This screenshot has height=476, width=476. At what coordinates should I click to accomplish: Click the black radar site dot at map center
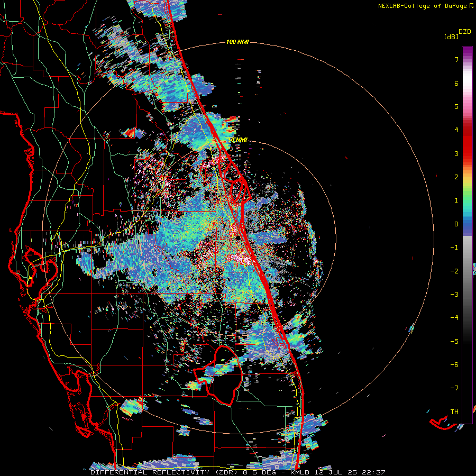click(x=239, y=237)
